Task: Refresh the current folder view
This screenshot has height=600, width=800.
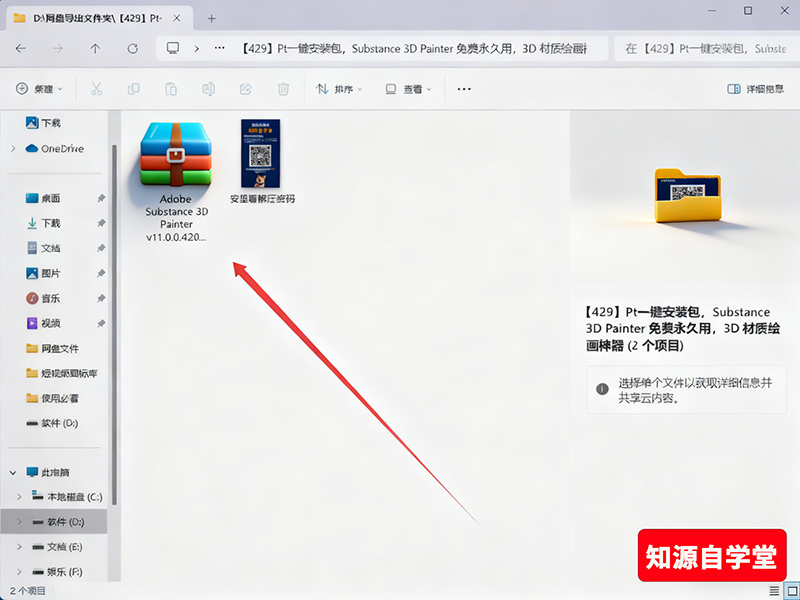Action: 132,48
